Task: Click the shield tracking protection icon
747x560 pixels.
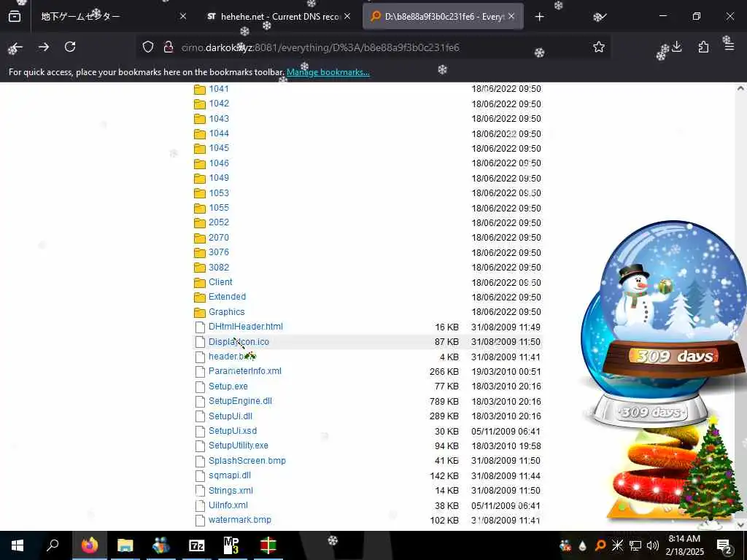Action: [148, 47]
